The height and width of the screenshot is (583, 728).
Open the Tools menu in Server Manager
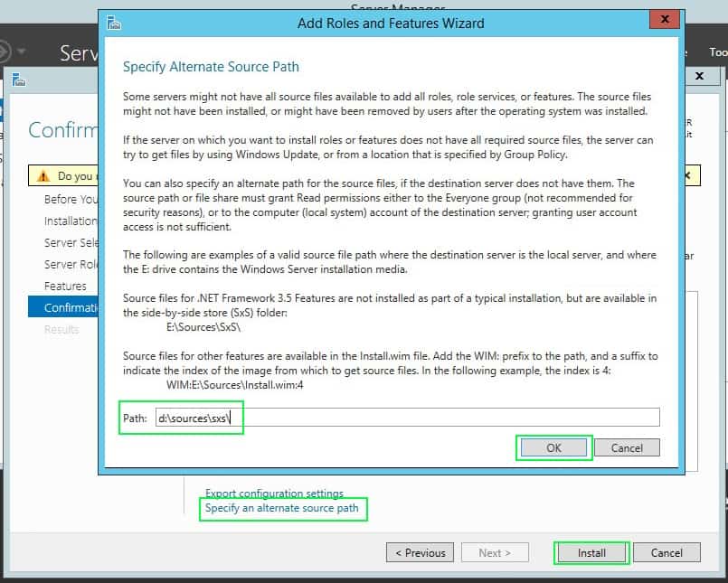pos(717,52)
